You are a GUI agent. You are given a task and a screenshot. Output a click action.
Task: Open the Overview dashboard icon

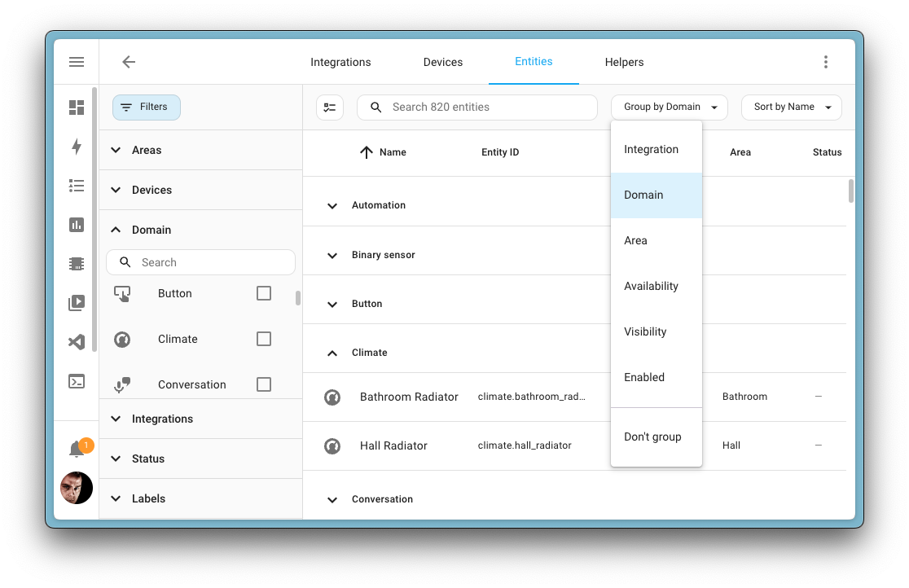point(76,107)
